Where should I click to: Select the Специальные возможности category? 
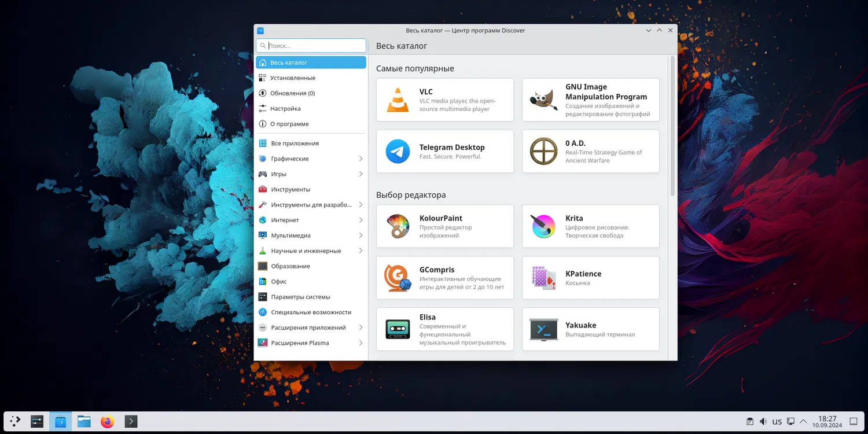(311, 312)
